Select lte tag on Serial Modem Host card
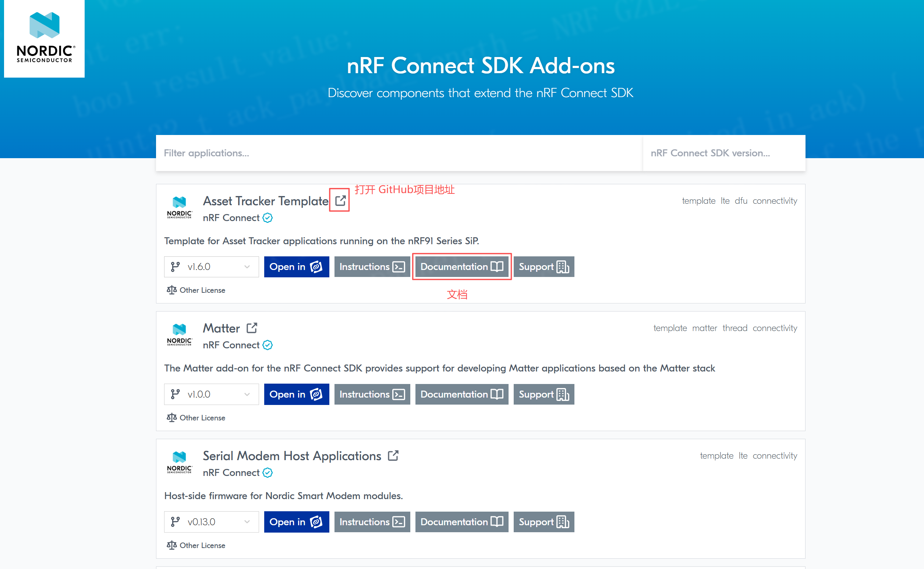The height and width of the screenshot is (569, 924). tap(743, 456)
